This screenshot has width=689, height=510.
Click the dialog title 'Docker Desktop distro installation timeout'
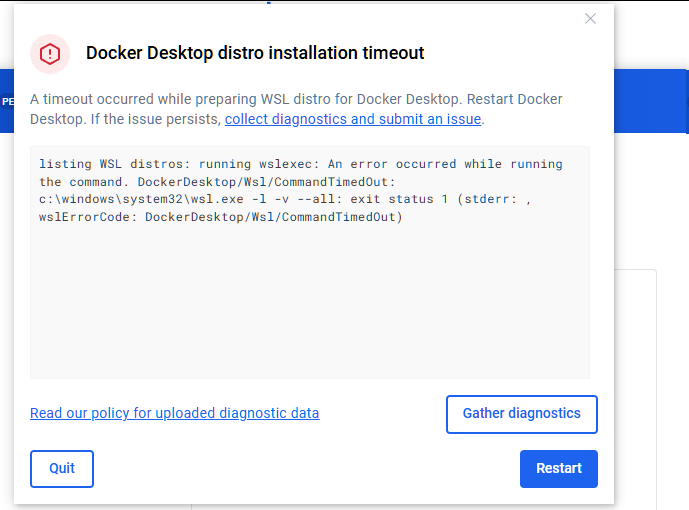pyautogui.click(x=255, y=54)
